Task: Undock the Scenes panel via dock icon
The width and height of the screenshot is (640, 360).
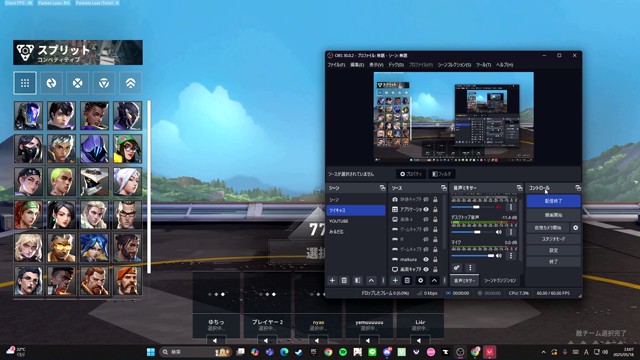Action: pyautogui.click(x=382, y=188)
